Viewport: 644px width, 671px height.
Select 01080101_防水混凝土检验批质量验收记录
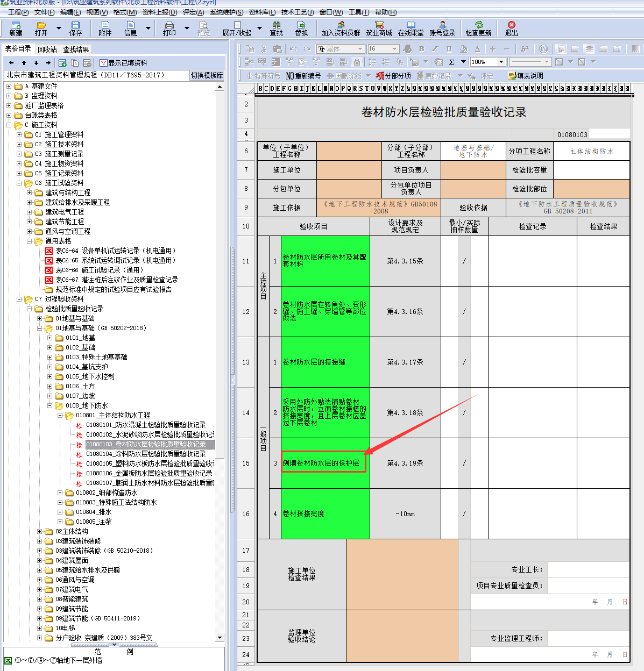146,425
